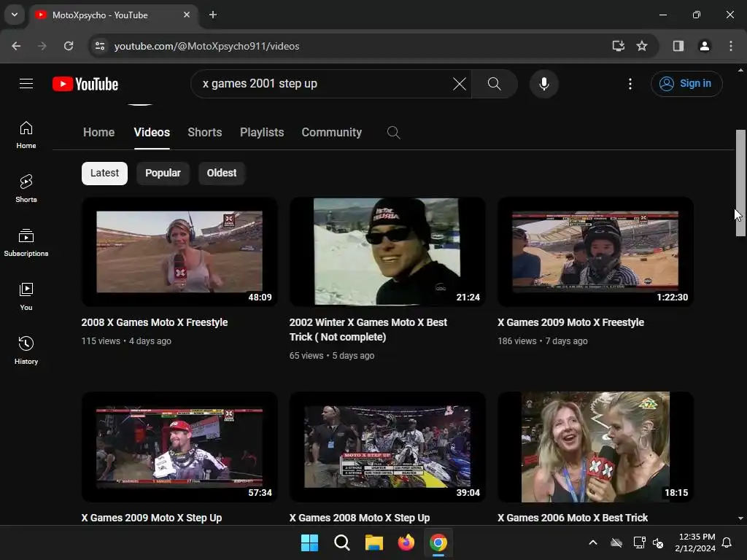The image size is (747, 560).
Task: Open File Explorer from taskbar
Action: [374, 542]
